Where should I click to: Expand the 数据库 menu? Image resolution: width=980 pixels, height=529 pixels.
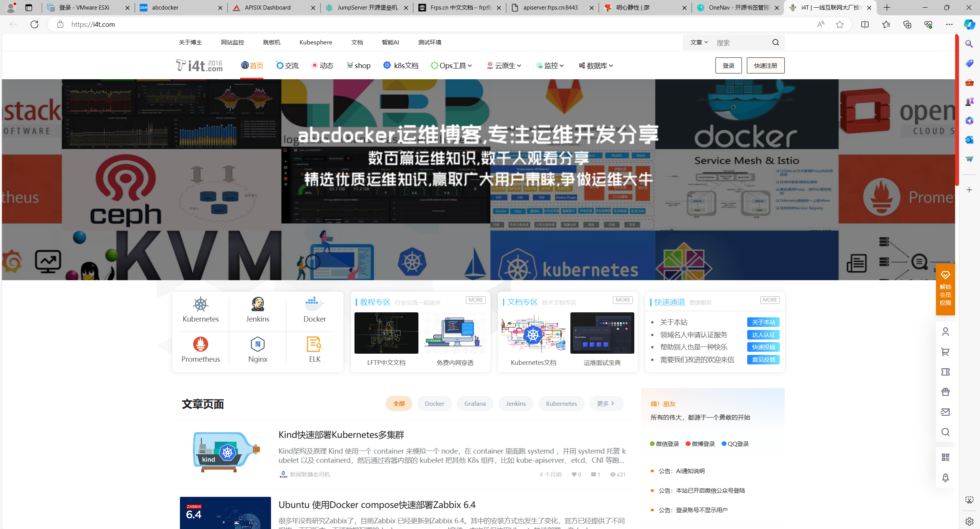[x=596, y=66]
